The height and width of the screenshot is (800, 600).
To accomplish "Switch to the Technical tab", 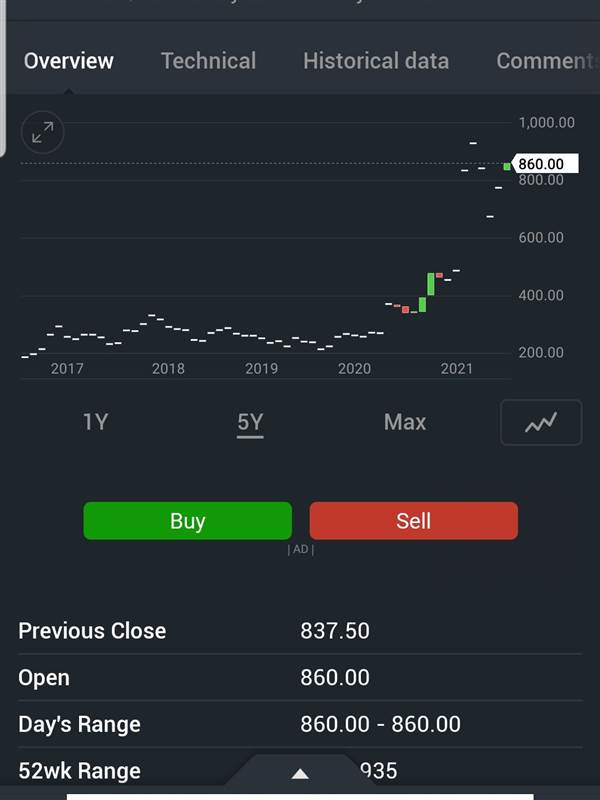I will click(208, 61).
